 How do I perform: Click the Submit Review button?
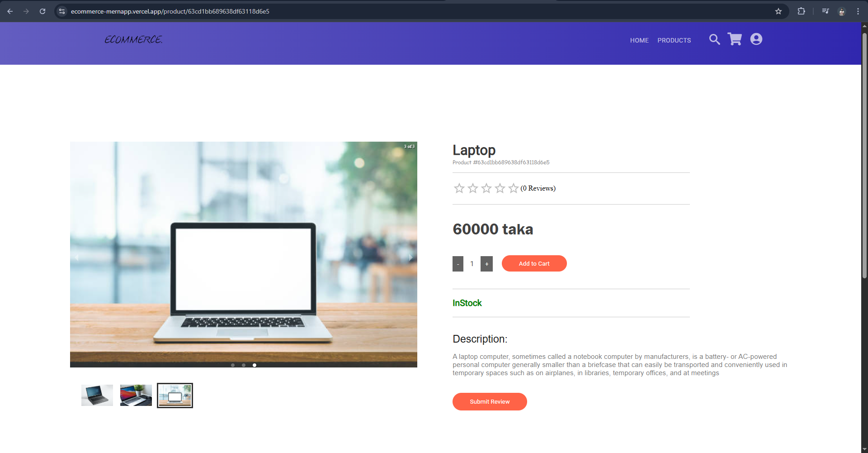tap(490, 401)
